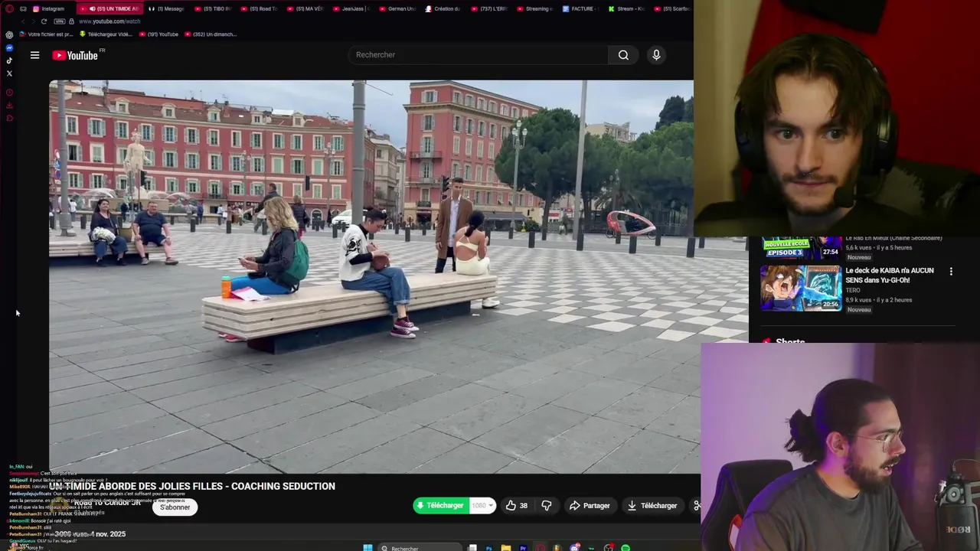Open TikTok in the Opera sidebar
This screenshot has width=980, height=551.
tap(9, 60)
